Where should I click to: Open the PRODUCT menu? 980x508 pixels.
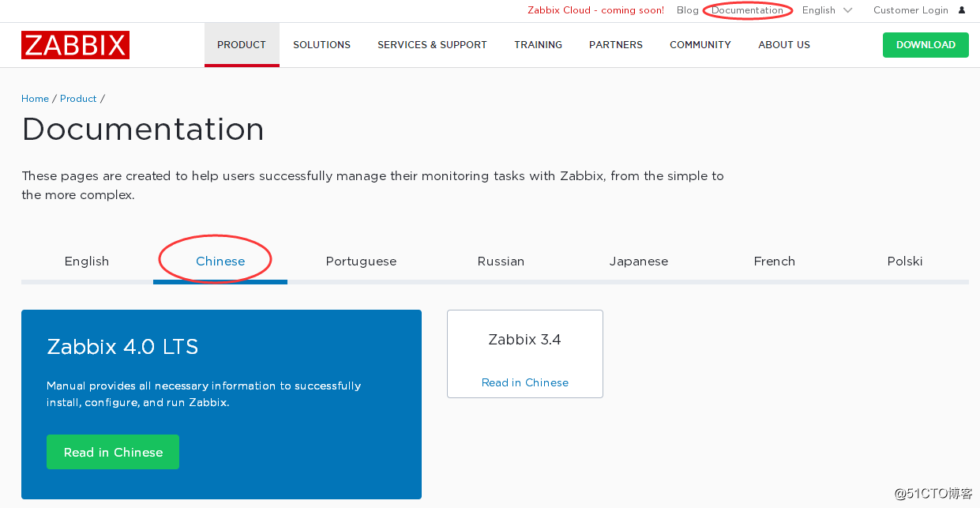pyautogui.click(x=242, y=45)
